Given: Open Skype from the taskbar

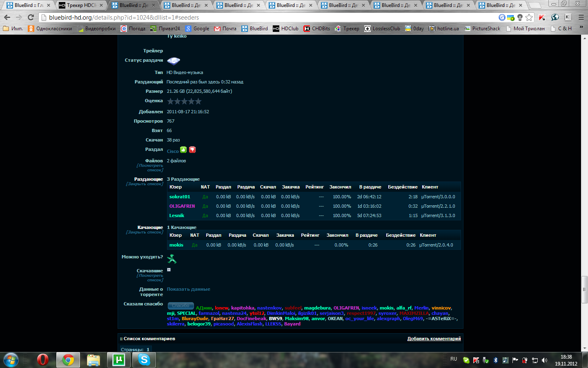Looking at the screenshot, I should [144, 360].
